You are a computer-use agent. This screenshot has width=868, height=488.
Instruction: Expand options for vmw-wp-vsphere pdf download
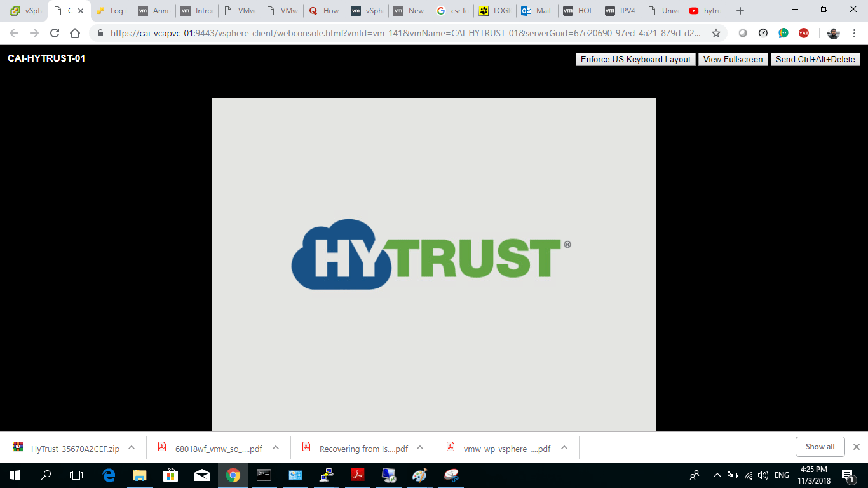coord(564,447)
